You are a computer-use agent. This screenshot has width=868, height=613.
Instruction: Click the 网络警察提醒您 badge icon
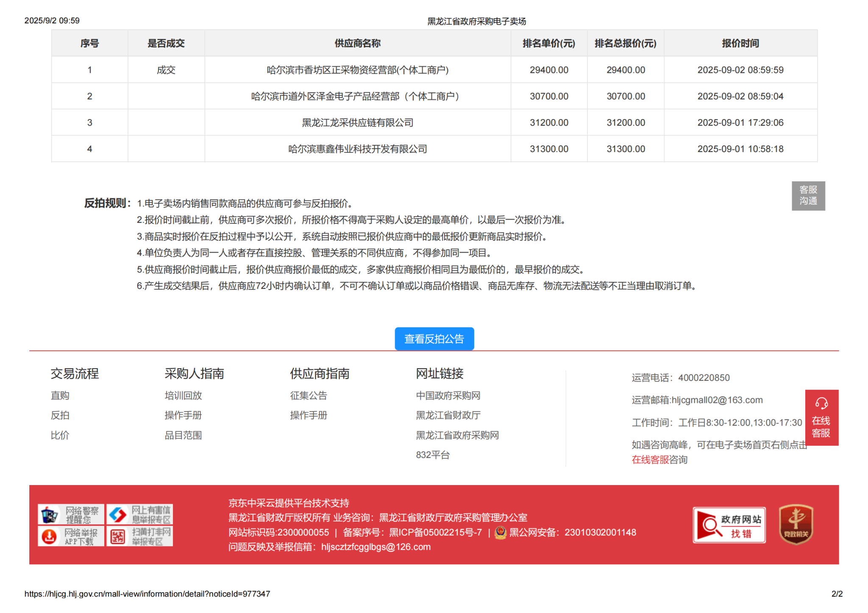[70, 515]
